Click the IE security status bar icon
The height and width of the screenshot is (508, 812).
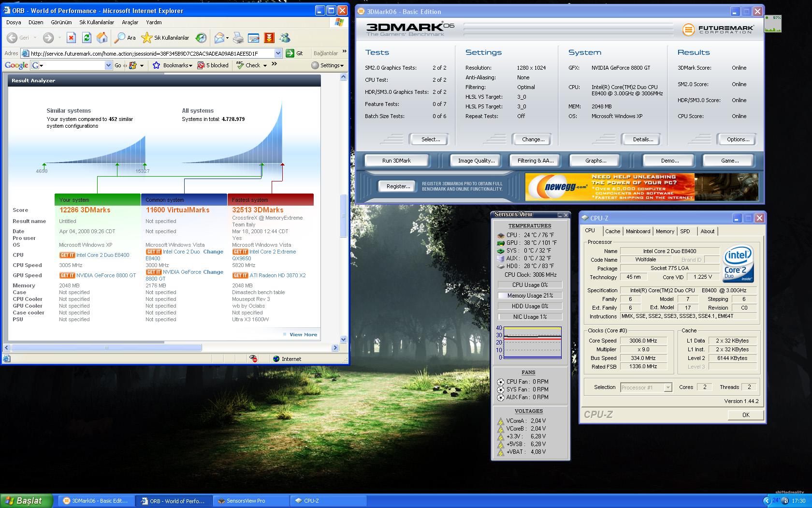253,359
